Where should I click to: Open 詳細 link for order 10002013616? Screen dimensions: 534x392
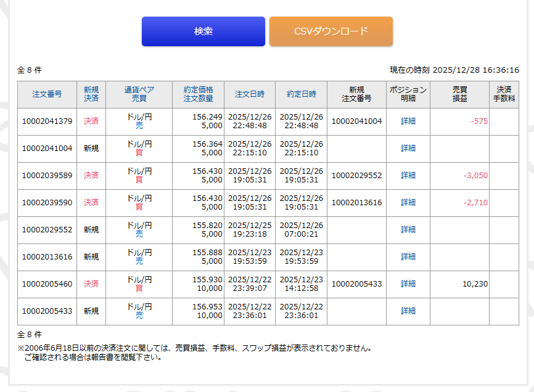408,257
